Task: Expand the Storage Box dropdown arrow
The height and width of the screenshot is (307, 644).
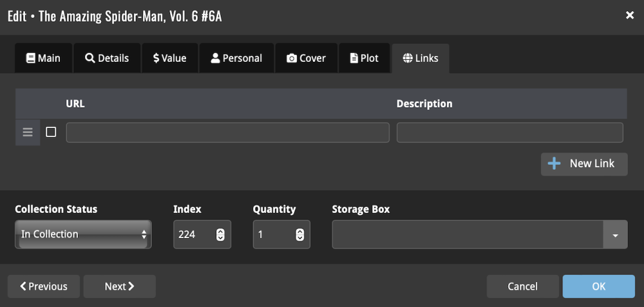Action: (x=615, y=235)
